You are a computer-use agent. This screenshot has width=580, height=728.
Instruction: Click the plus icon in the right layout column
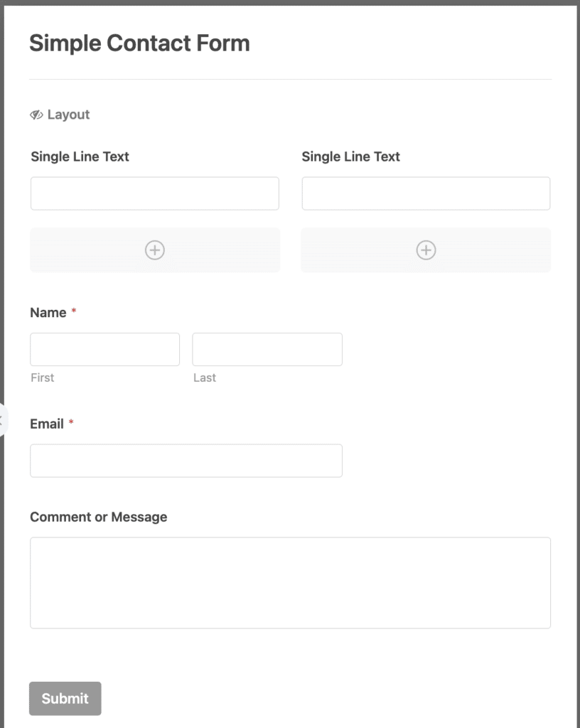[426, 250]
